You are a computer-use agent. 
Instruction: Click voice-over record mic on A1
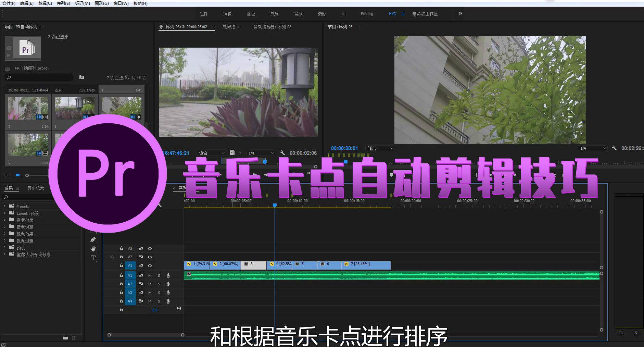point(168,275)
